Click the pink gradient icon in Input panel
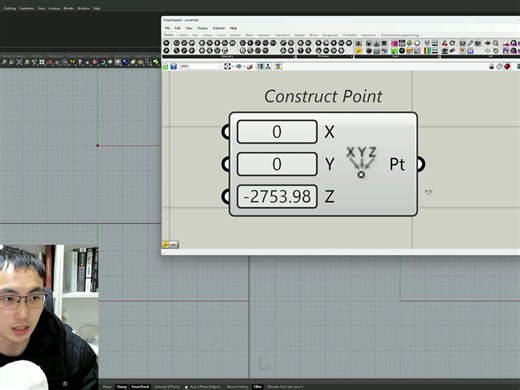This screenshot has width=520, height=390. 394,43
